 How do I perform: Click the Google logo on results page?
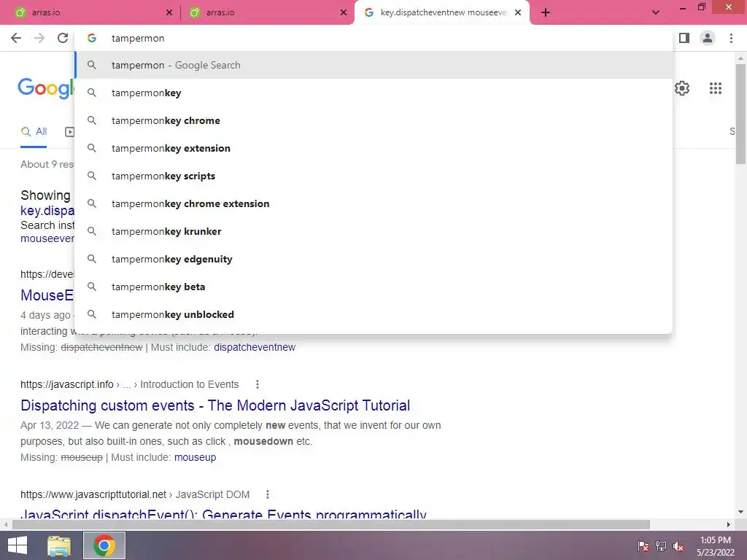pos(46,88)
